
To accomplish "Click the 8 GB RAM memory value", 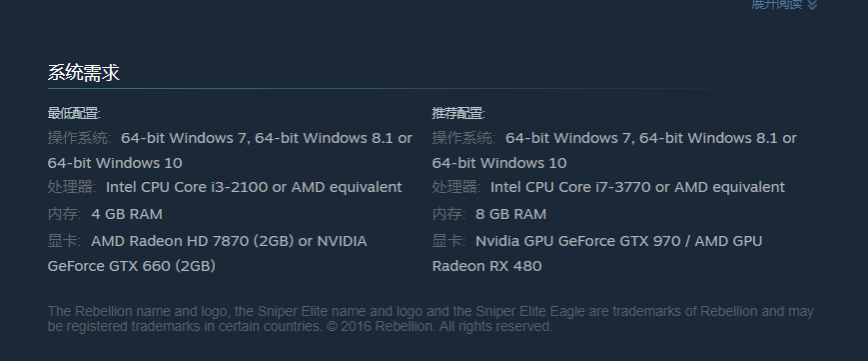I will click(511, 214).
